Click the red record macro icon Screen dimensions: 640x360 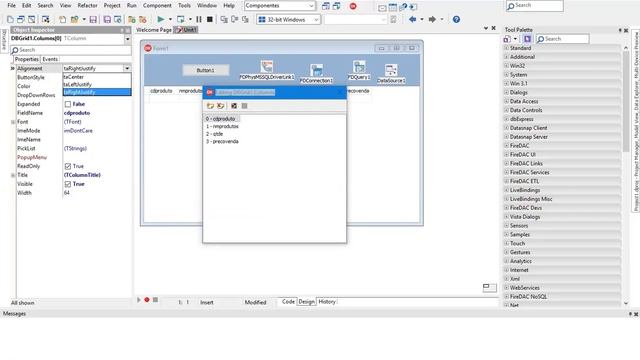click(x=147, y=300)
